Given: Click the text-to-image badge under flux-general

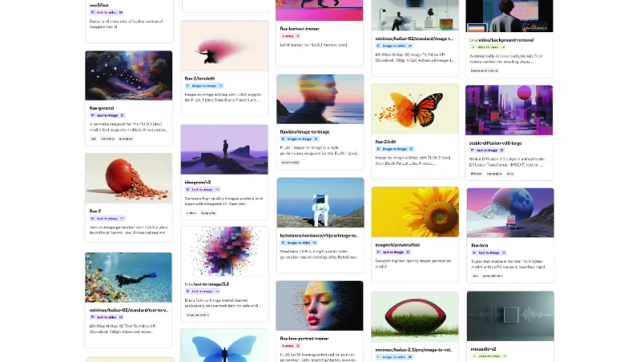Looking at the screenshot, I should 107,115.
